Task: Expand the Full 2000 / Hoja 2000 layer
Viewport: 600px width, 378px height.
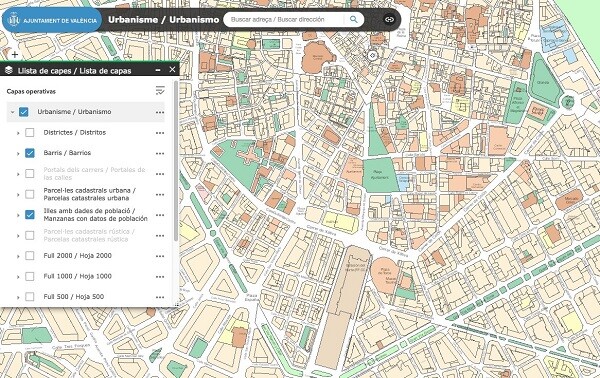Action: (x=18, y=256)
